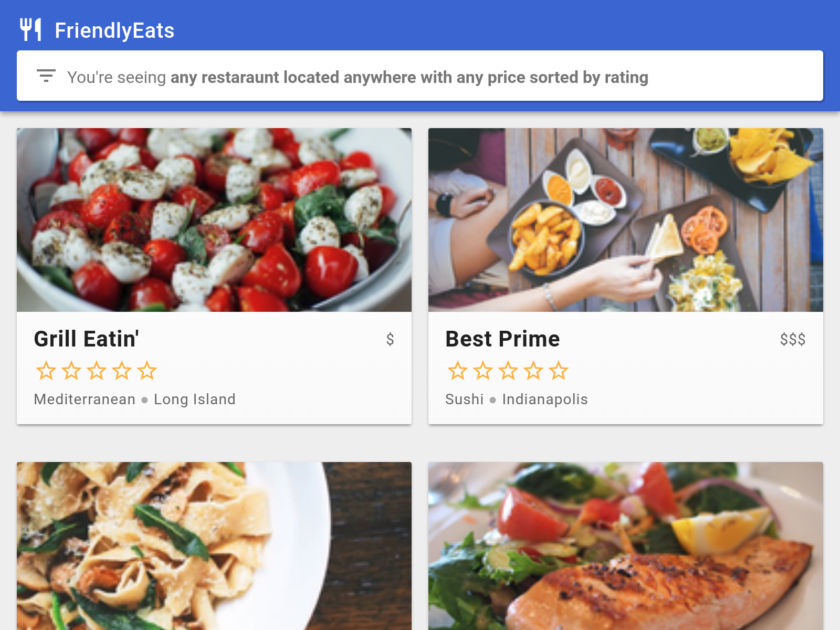Click the $$$ price label on Best Prime
Screen dimensions: 840x630
coord(793,340)
